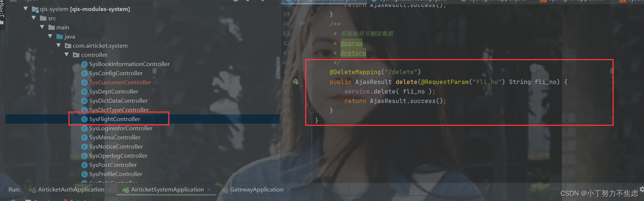Image resolution: width=644 pixels, height=201 pixels.
Task: Click the fold end marker on line 39
Action: (x=312, y=14)
